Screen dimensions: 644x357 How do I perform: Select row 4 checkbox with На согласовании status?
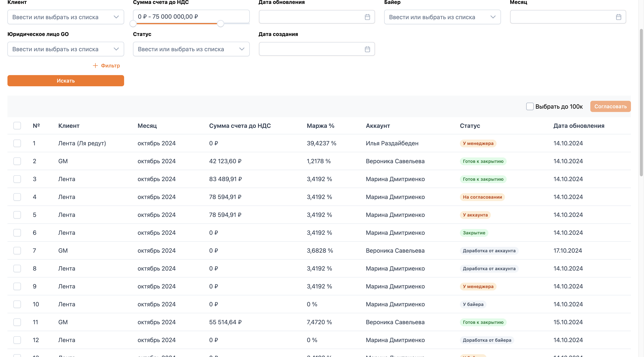click(x=17, y=197)
